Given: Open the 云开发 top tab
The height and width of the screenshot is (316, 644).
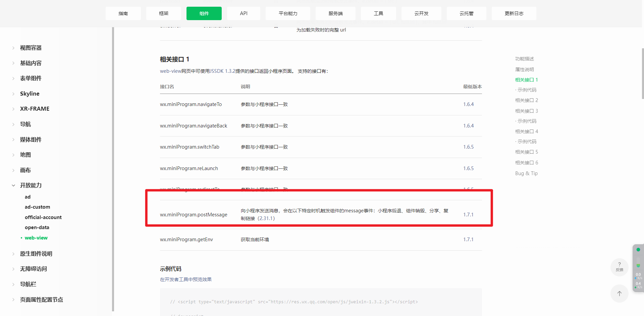Looking at the screenshot, I should pos(421,13).
